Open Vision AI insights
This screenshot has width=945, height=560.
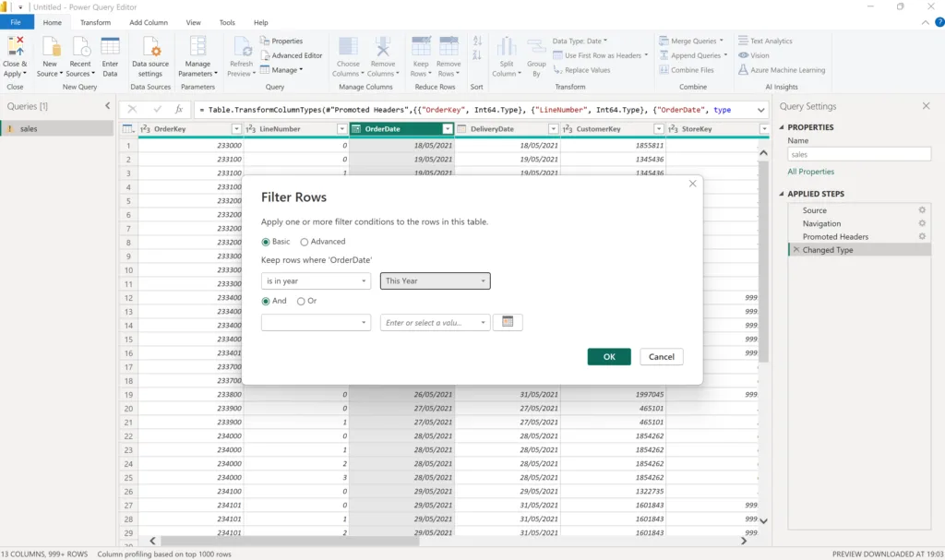pos(754,55)
